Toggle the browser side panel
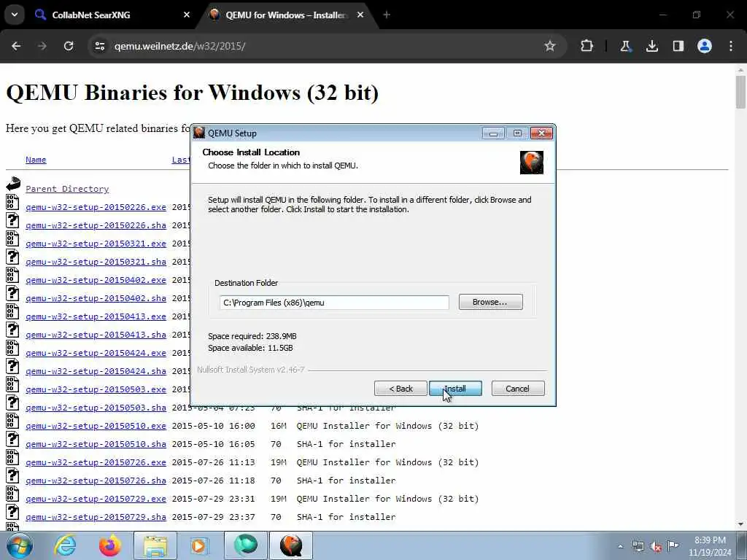This screenshot has width=747, height=560. click(678, 46)
